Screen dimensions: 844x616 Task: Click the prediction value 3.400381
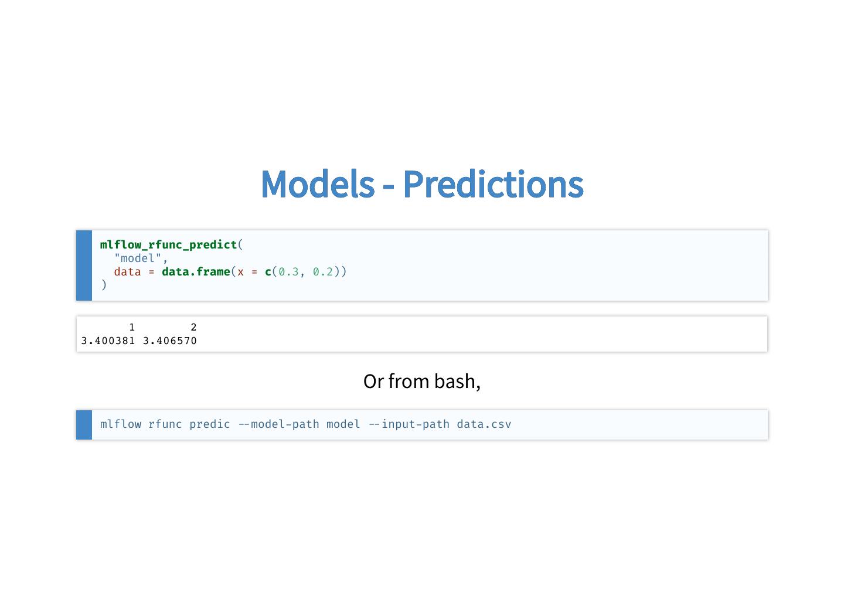[x=108, y=341]
